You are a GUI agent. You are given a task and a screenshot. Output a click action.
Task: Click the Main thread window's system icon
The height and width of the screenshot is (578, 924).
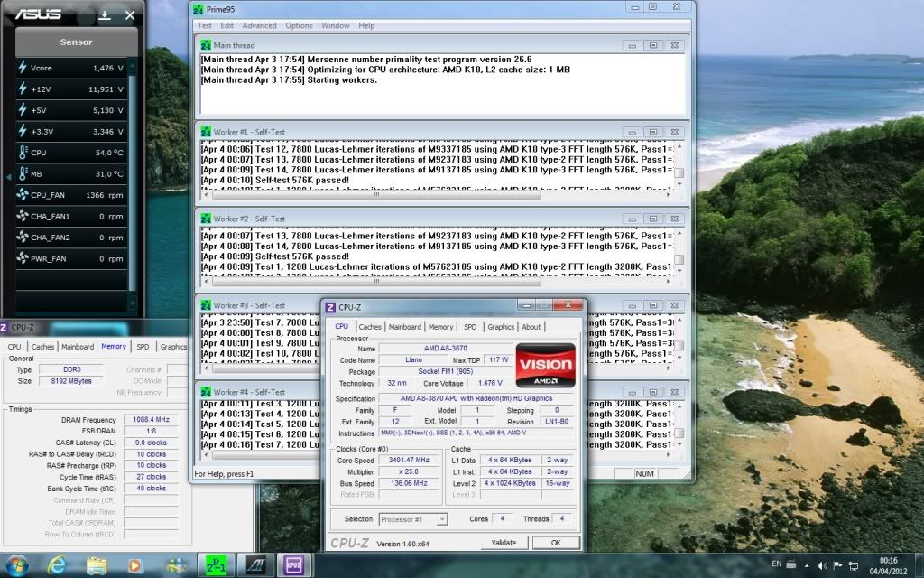pyautogui.click(x=206, y=45)
